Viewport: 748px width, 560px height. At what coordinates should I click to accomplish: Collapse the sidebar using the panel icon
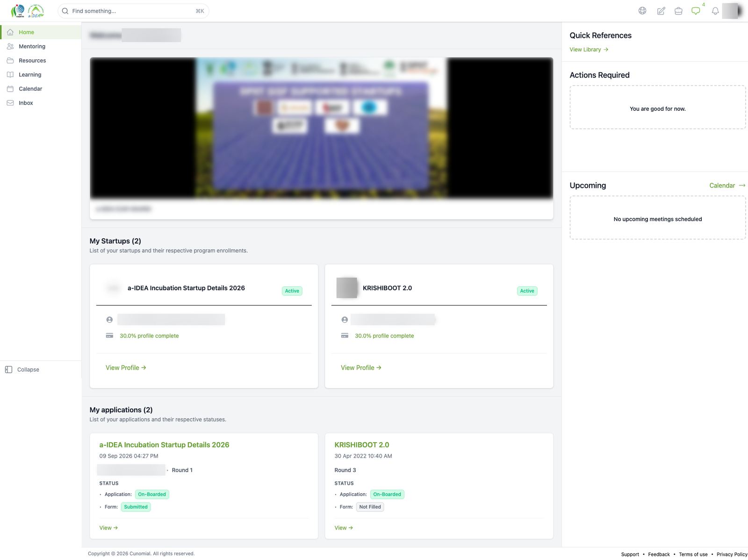pos(8,369)
